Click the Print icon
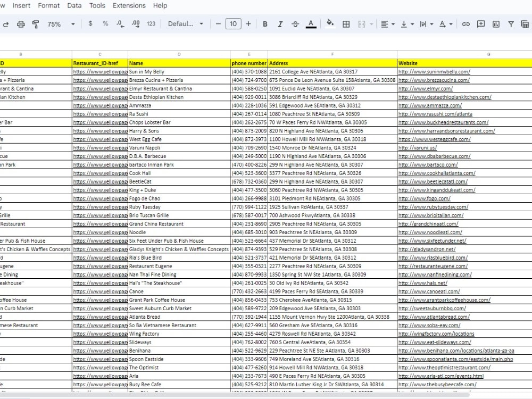Viewport: 532px width, 399px height. (21, 24)
